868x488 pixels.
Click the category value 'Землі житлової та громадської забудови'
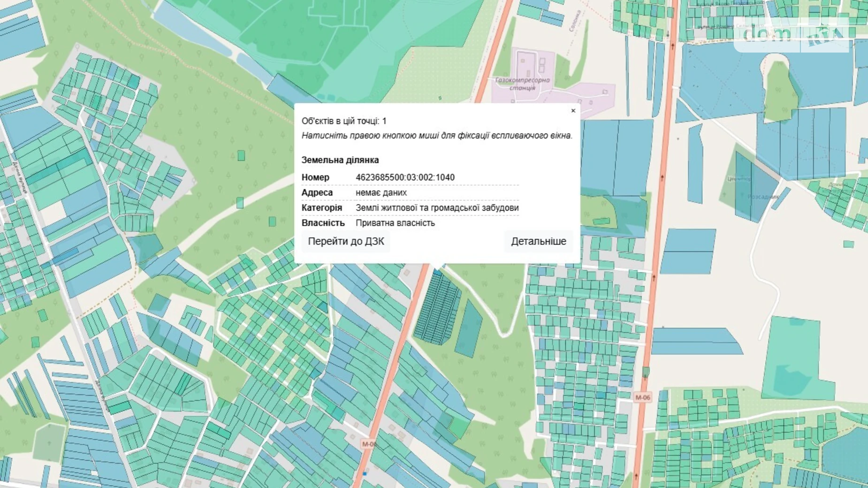(x=437, y=208)
